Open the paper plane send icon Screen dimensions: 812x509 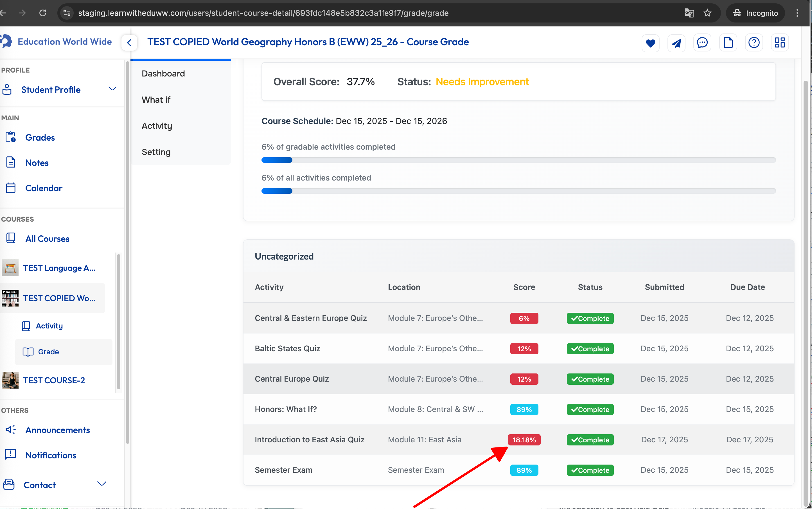676,43
